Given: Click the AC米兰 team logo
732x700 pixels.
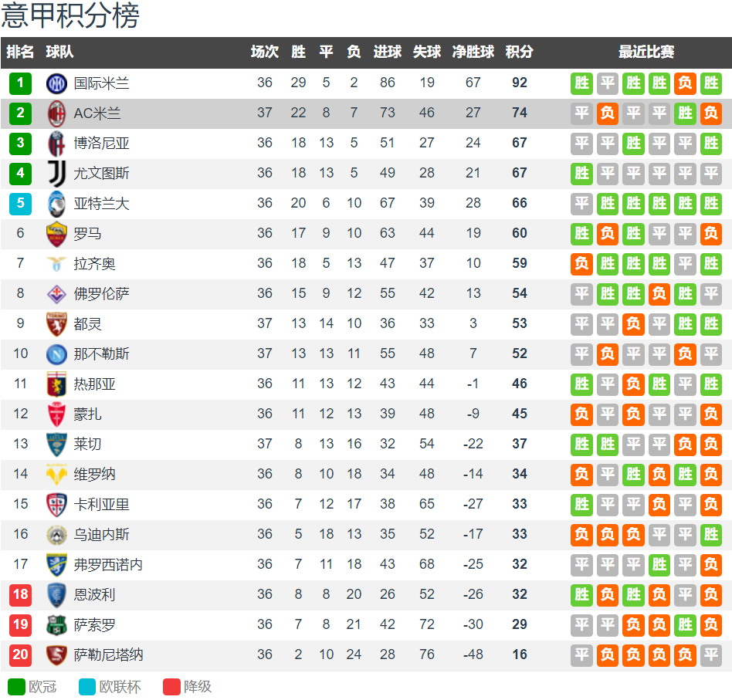Looking at the screenshot, I should 56,113.
